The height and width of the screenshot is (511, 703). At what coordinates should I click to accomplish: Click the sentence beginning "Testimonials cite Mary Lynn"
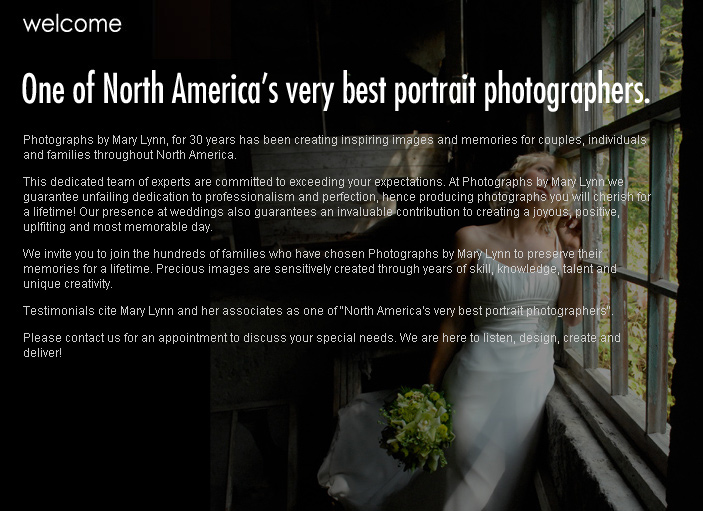pyautogui.click(x=317, y=311)
